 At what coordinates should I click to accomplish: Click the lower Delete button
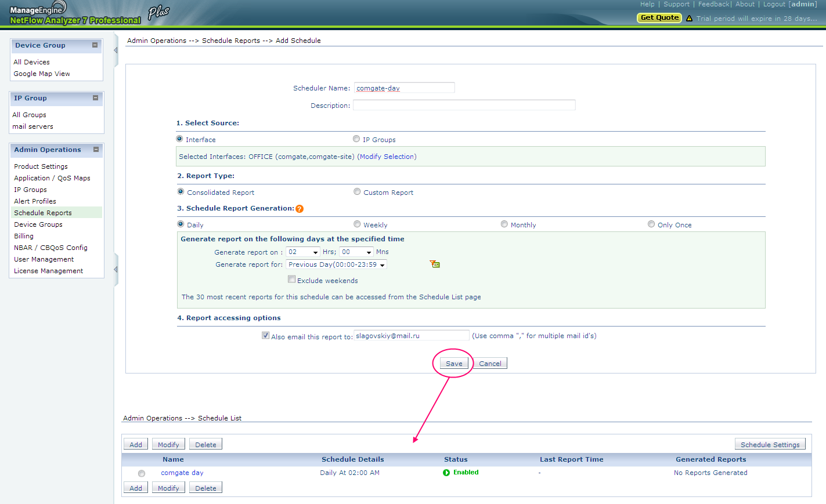[205, 488]
